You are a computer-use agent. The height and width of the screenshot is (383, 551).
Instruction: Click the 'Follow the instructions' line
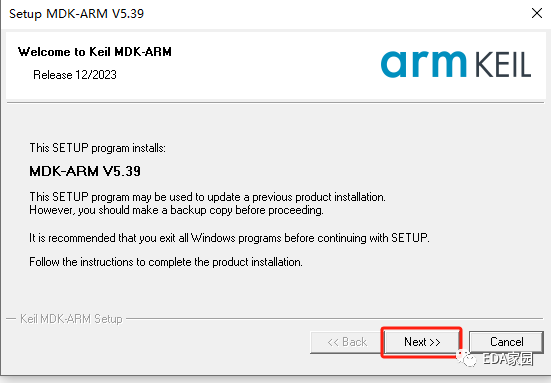(x=166, y=262)
